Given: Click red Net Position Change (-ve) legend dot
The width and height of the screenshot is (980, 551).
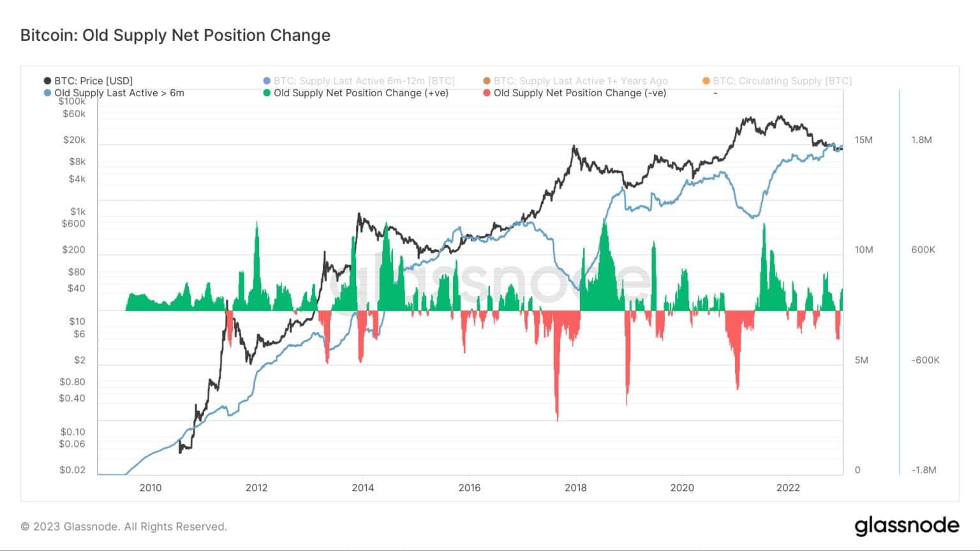Looking at the screenshot, I should point(487,93).
